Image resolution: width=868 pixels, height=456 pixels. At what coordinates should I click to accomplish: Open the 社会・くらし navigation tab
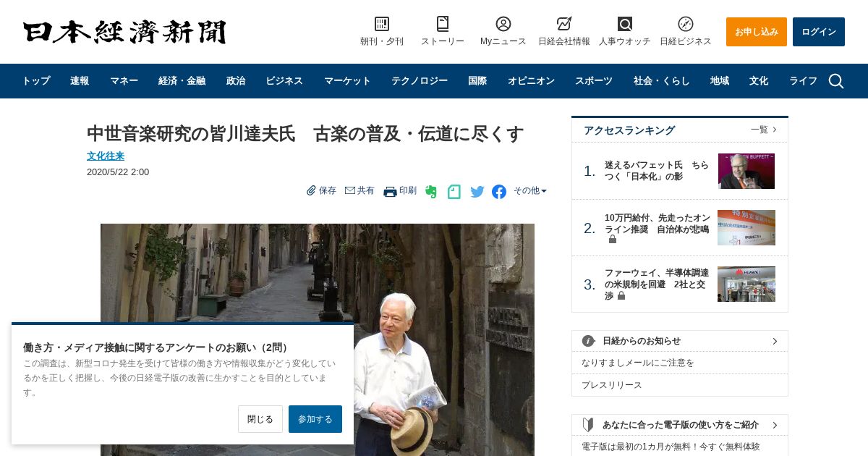(662, 81)
